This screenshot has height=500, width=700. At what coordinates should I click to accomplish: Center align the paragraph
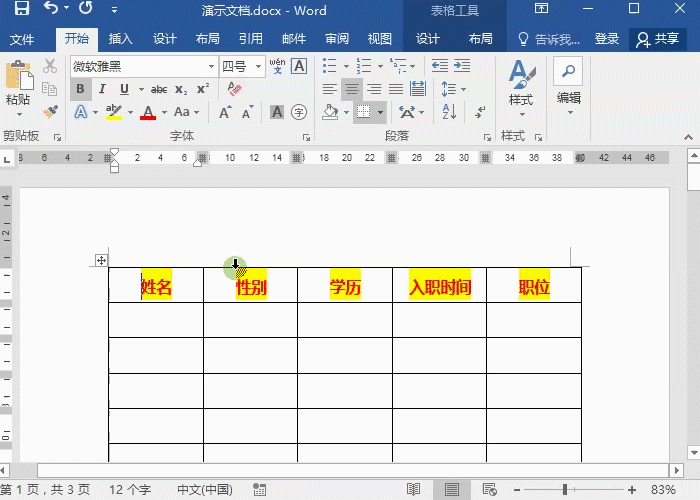pyautogui.click(x=352, y=89)
